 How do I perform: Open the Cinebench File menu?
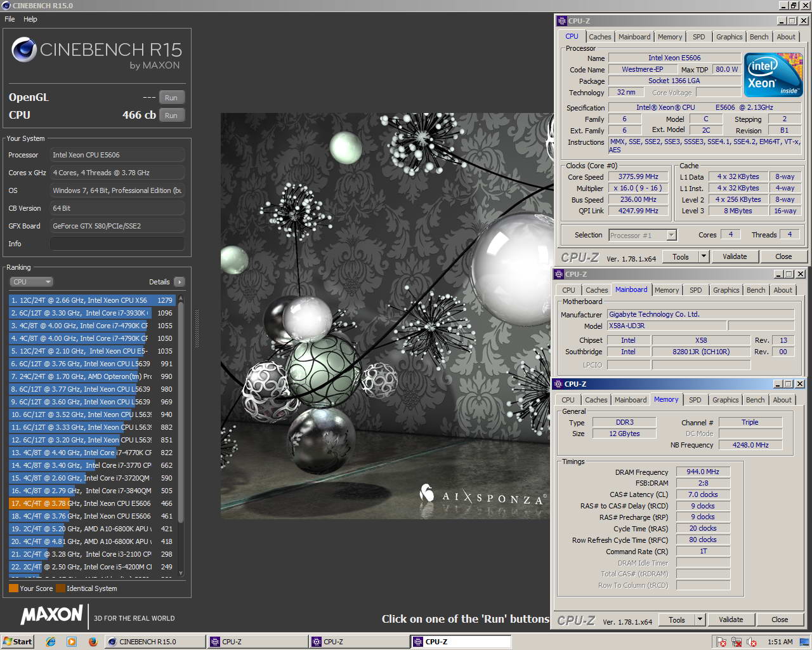10,19
